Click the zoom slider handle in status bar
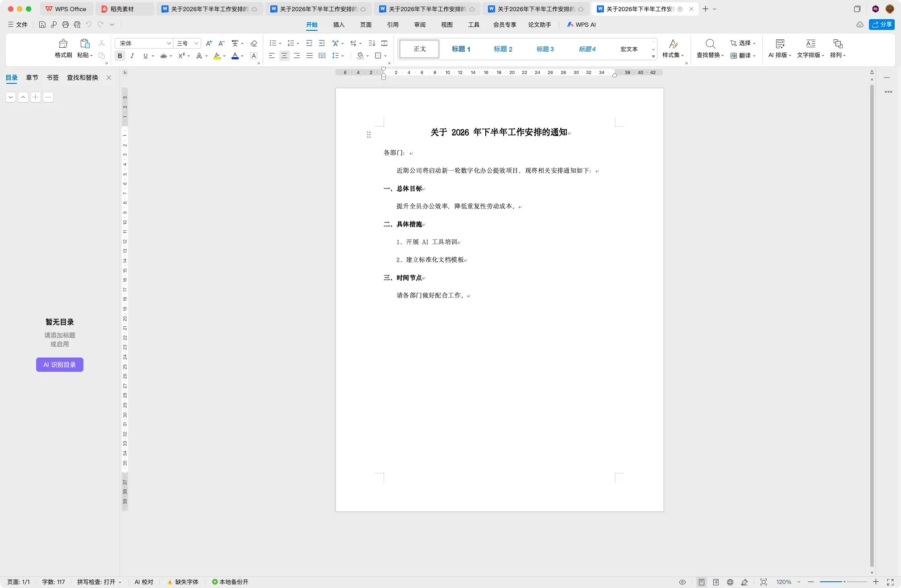 click(844, 582)
